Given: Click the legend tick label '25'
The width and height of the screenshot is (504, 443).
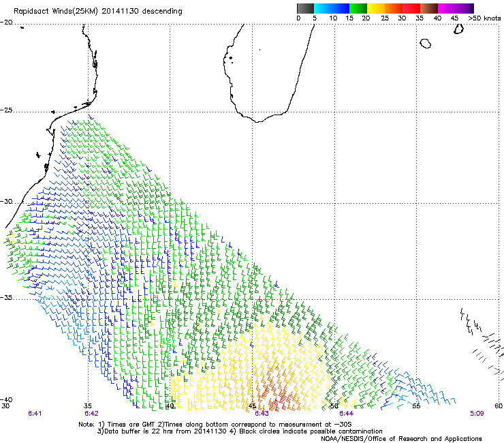Looking at the screenshot, I should coord(385,18).
